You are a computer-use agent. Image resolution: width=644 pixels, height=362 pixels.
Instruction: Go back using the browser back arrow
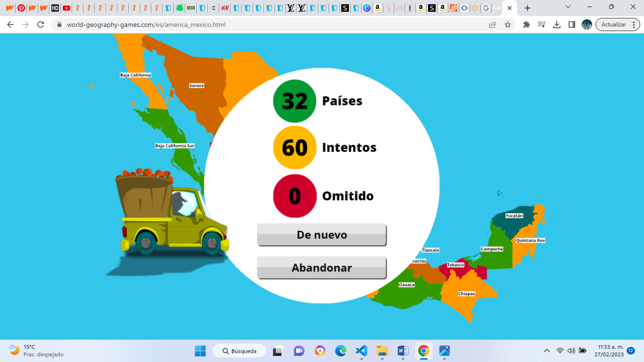click(10, 25)
